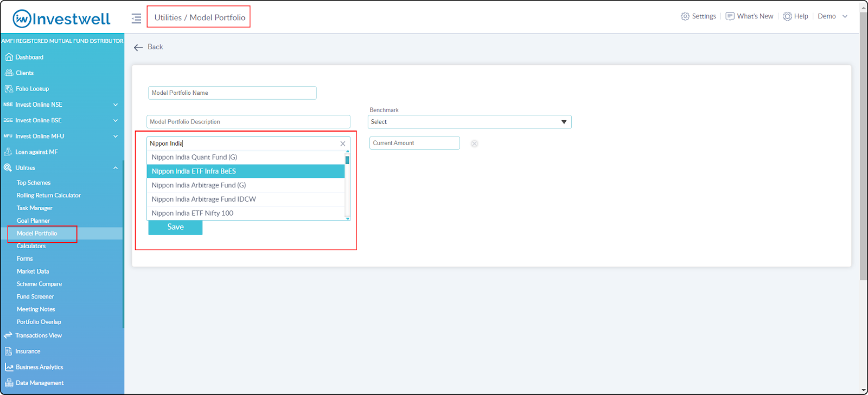Open the What's New icon
The width and height of the screenshot is (868, 395).
click(730, 16)
